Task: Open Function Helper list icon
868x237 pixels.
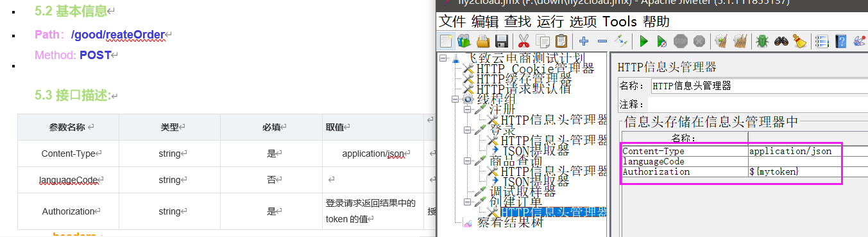Action: click(822, 42)
